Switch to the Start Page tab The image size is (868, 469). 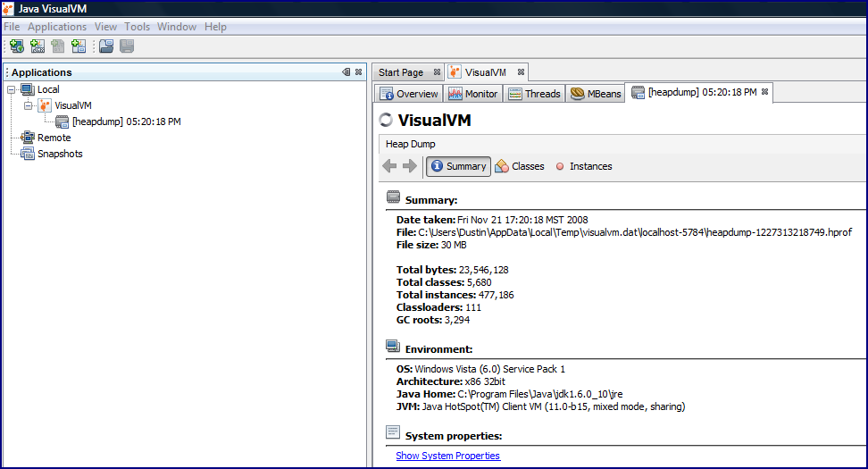point(401,72)
